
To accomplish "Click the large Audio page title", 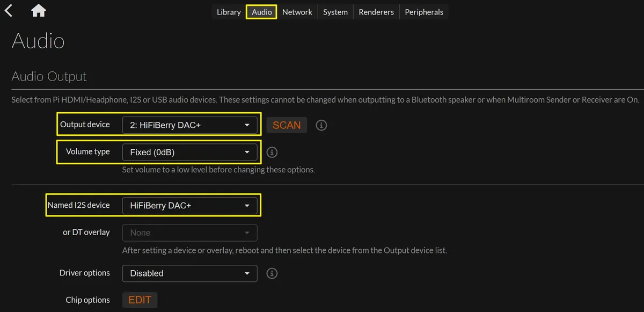I will 38,41.
